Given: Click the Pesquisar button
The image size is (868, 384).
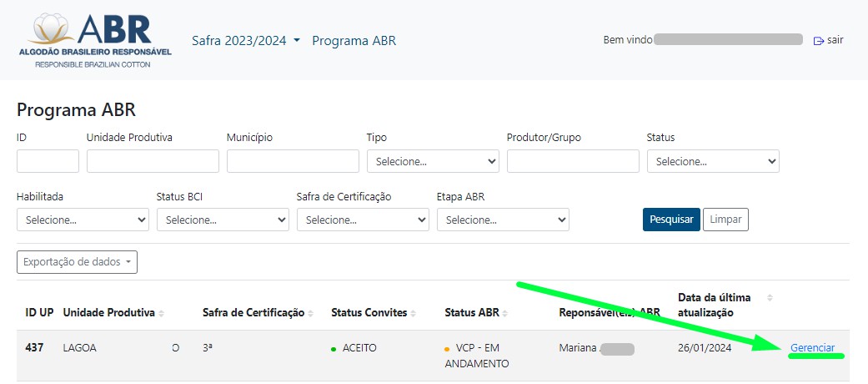Looking at the screenshot, I should [671, 220].
